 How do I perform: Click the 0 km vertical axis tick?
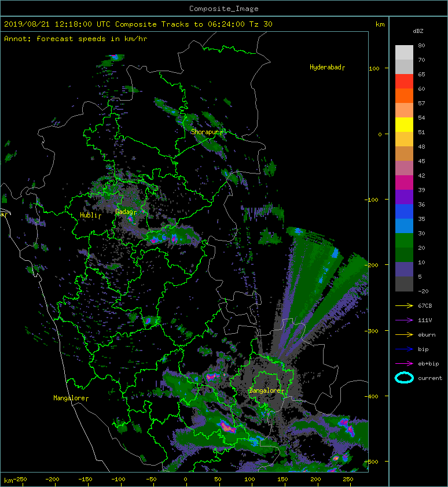click(x=380, y=134)
